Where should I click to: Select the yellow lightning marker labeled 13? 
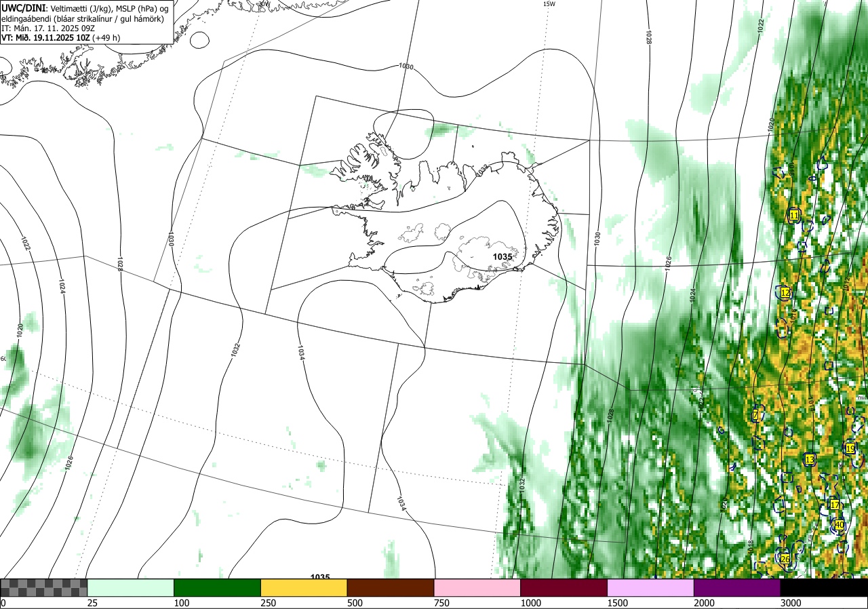tap(809, 460)
